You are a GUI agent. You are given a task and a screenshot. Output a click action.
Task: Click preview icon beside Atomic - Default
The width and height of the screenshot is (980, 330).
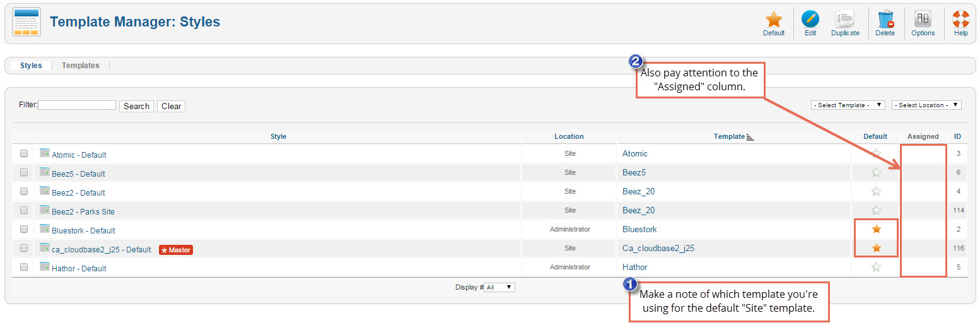pyautogui.click(x=45, y=153)
